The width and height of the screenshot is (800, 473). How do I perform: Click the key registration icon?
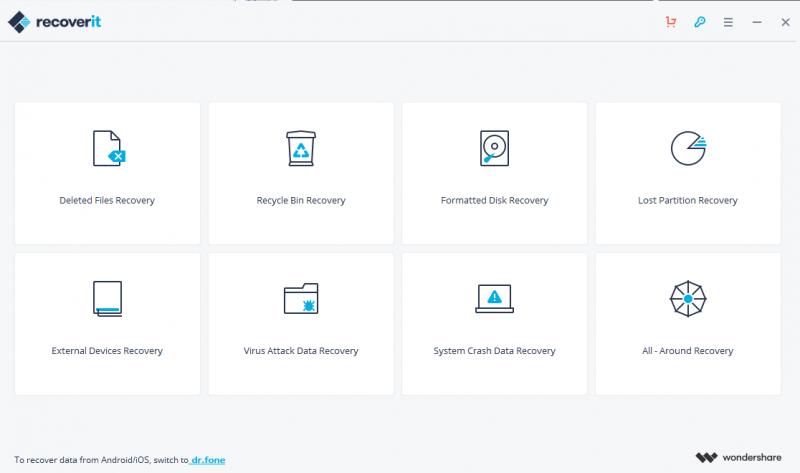(699, 22)
